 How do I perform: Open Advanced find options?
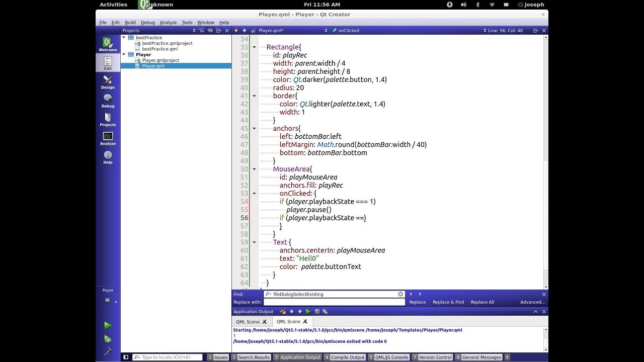[533, 302]
